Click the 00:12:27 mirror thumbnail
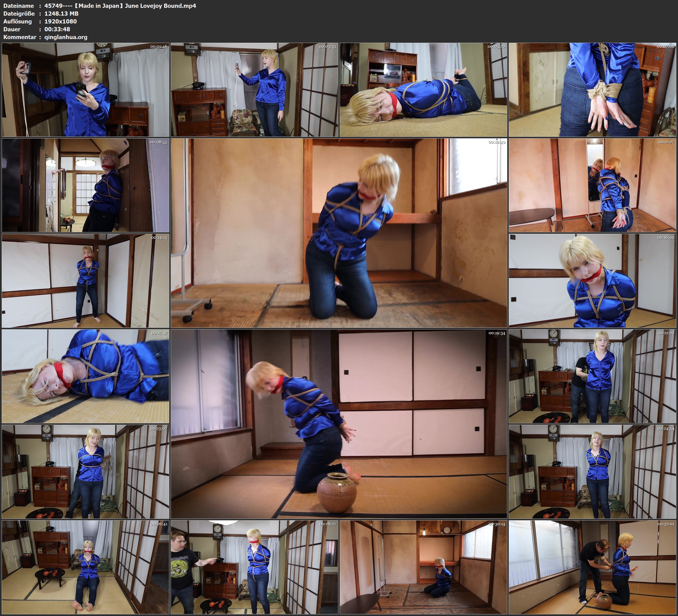The image size is (678, 616). [x=592, y=185]
